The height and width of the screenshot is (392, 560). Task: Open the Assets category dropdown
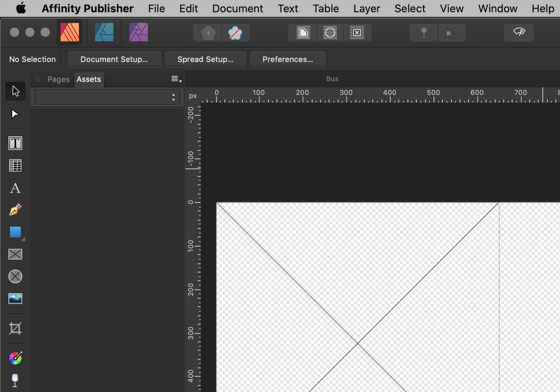click(106, 97)
